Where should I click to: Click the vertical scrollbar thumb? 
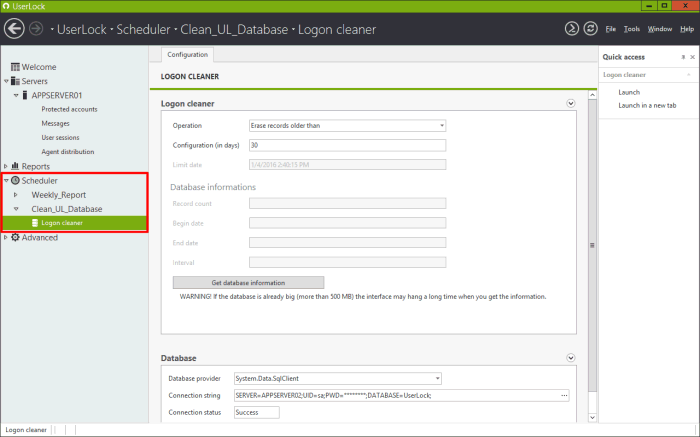pos(592,246)
